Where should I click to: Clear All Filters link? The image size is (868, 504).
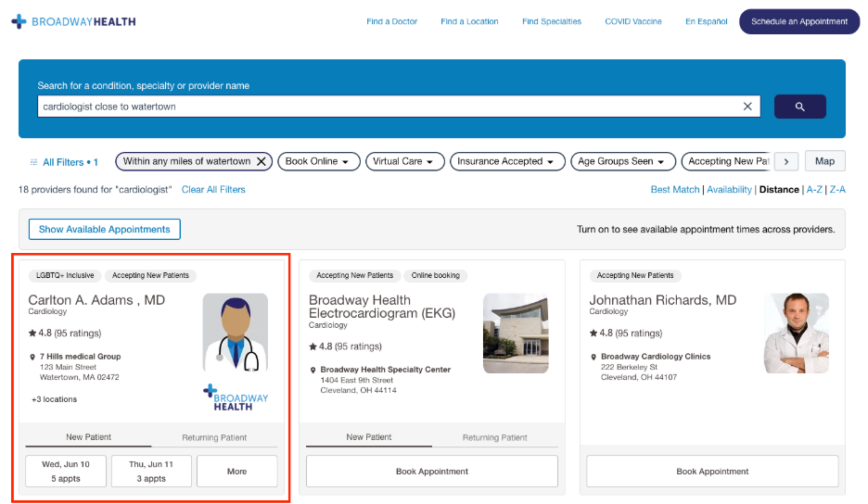click(213, 190)
